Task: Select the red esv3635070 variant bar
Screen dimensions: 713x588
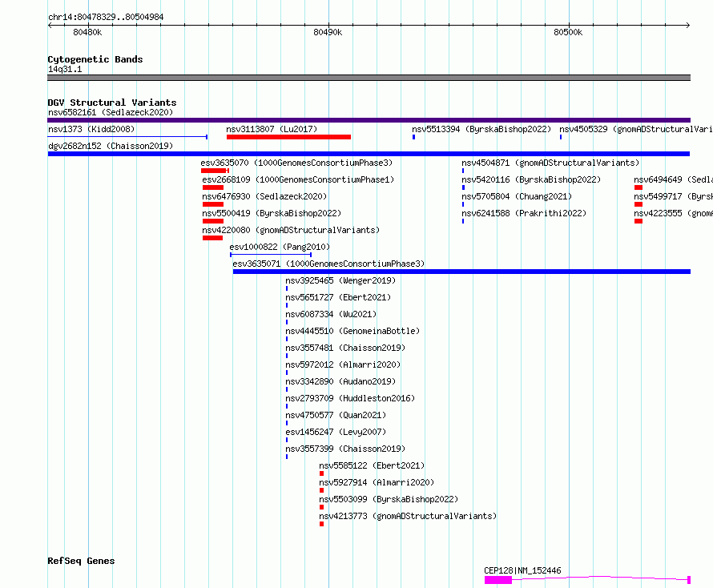Action: tap(215, 171)
